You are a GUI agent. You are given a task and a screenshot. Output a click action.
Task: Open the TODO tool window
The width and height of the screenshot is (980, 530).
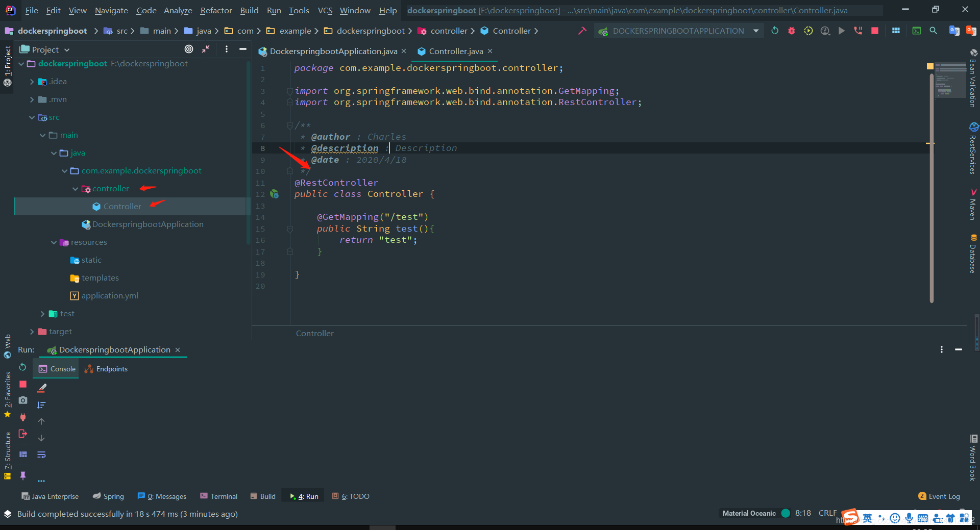pyautogui.click(x=351, y=496)
